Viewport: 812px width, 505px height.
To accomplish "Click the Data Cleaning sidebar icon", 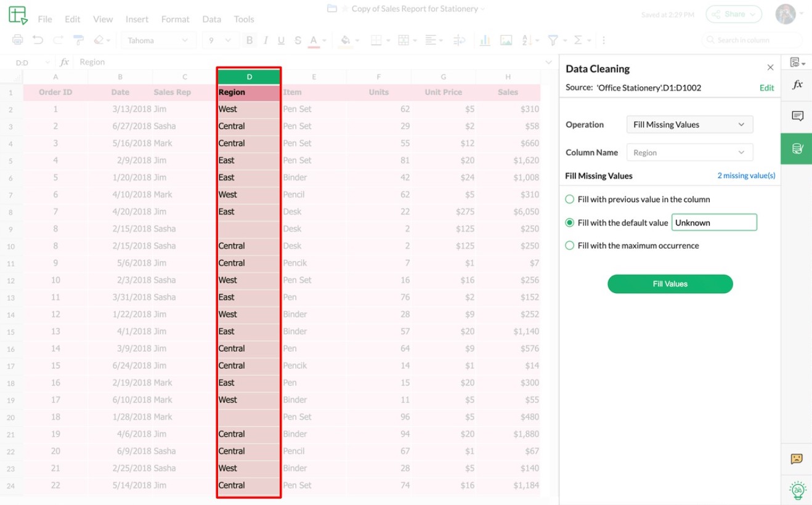I will [x=797, y=148].
